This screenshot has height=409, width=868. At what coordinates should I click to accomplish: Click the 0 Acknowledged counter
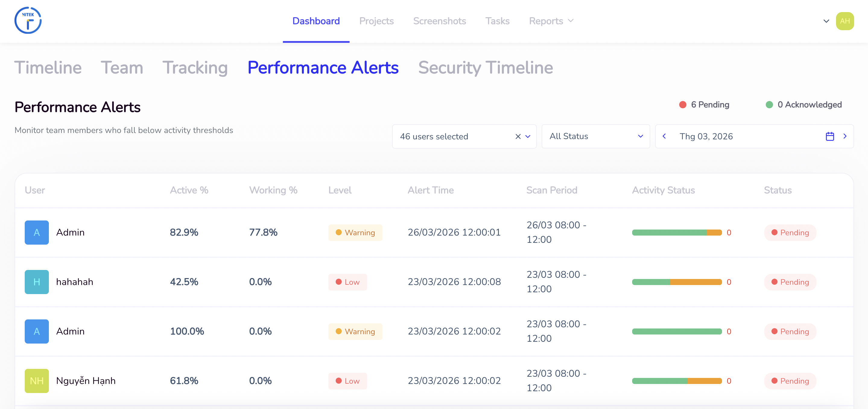[x=804, y=105]
